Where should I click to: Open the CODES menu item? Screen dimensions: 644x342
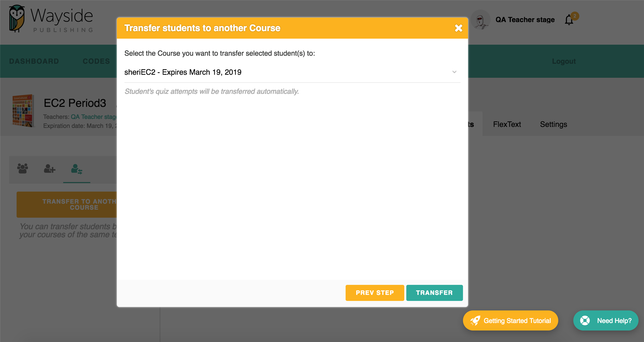[96, 61]
